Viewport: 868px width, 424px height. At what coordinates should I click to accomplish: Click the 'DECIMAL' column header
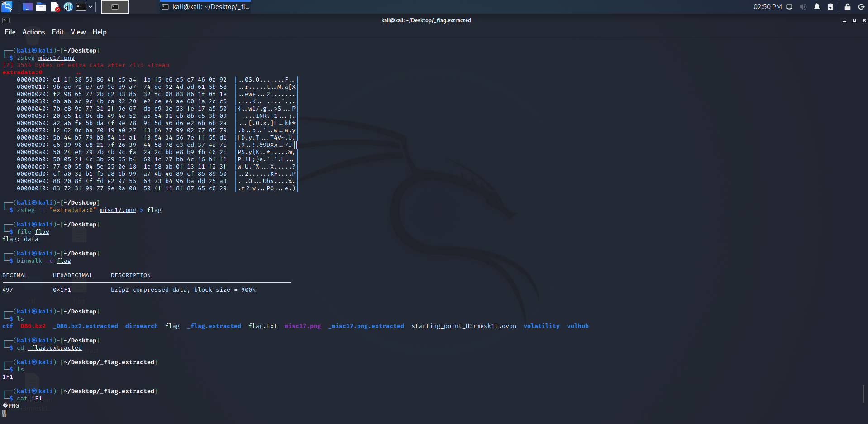pyautogui.click(x=15, y=275)
